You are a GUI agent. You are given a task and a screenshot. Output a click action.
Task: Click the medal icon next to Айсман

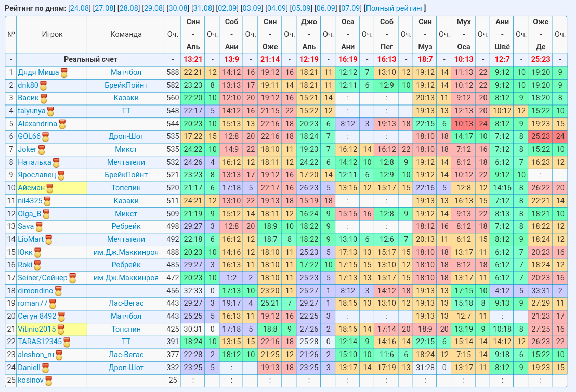coord(49,189)
